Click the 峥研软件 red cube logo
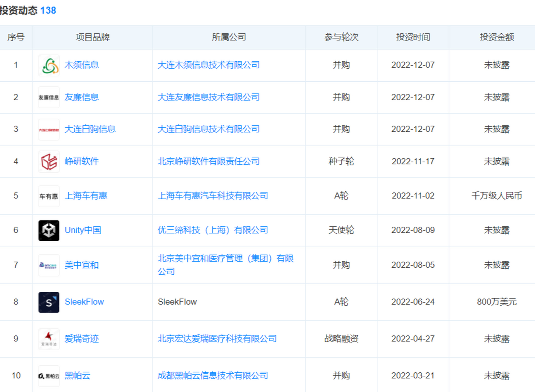Viewport: 535px width, 392px height. (49, 162)
